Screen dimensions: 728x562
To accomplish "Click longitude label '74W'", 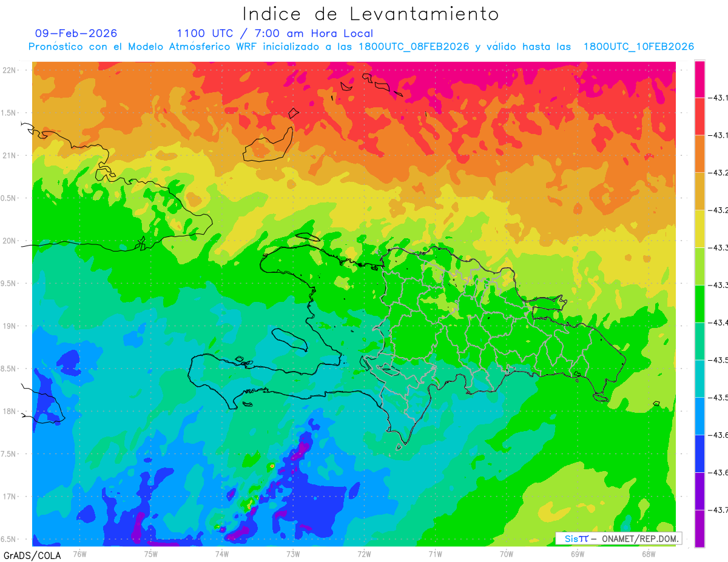I will pyautogui.click(x=222, y=553).
